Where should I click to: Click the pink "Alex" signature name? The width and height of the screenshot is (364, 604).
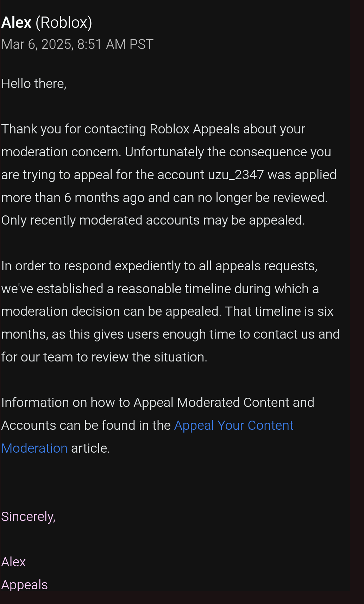click(13, 562)
